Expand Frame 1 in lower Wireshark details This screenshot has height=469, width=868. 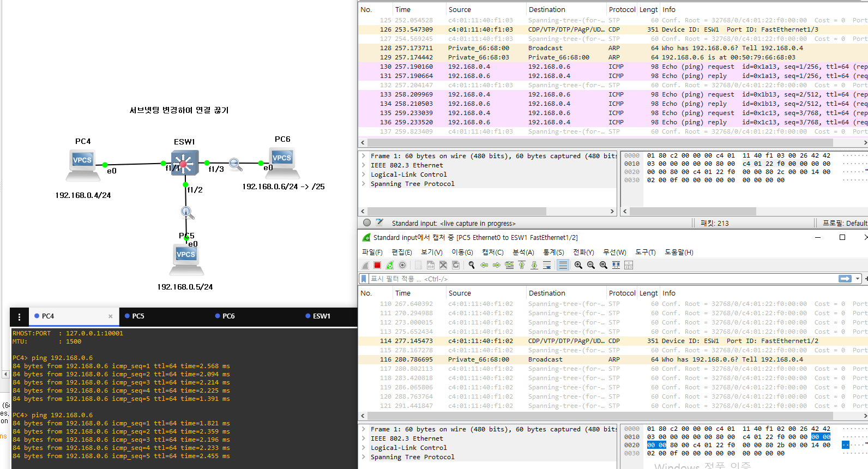pos(364,429)
